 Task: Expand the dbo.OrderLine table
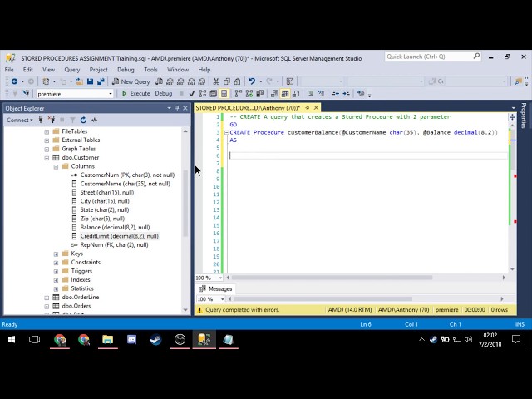pos(47,298)
